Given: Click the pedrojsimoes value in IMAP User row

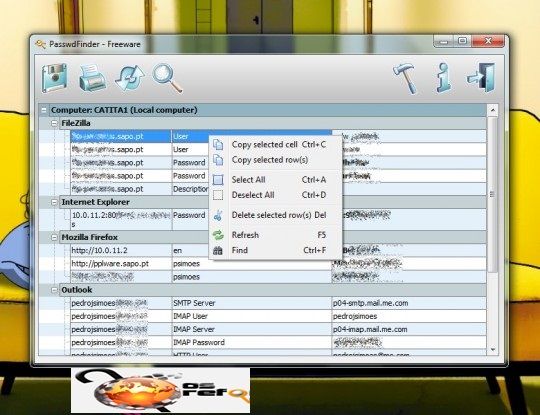Looking at the screenshot, I should [409, 317].
